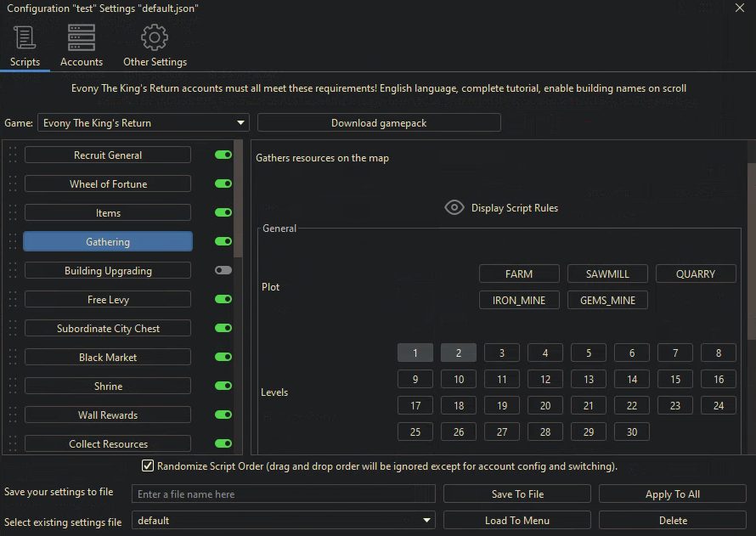Close the configuration window
This screenshot has height=536, width=756.
tap(740, 8)
